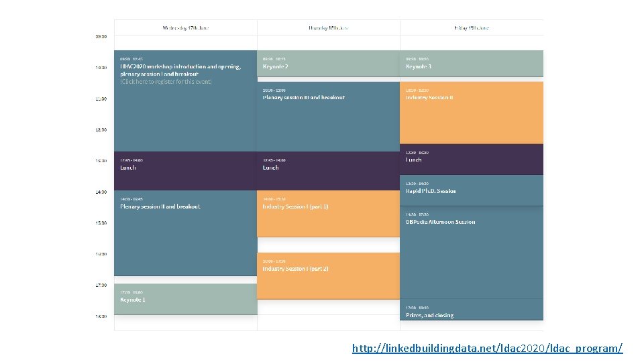Image resolution: width=644 pixels, height=362 pixels.
Task: Click the 17:00 time label
Action: click(101, 286)
